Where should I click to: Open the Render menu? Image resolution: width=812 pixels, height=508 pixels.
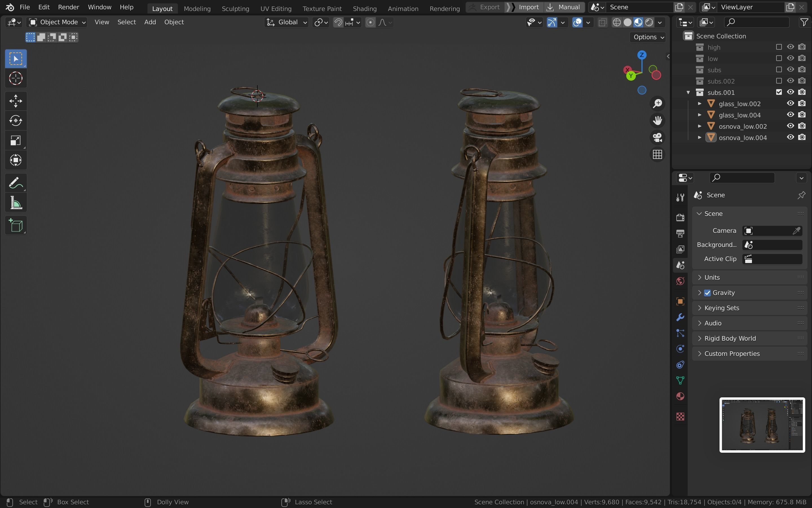(x=69, y=7)
